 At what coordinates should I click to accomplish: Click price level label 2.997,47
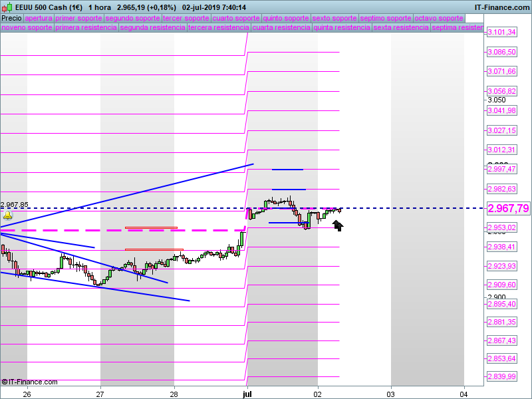click(x=501, y=169)
